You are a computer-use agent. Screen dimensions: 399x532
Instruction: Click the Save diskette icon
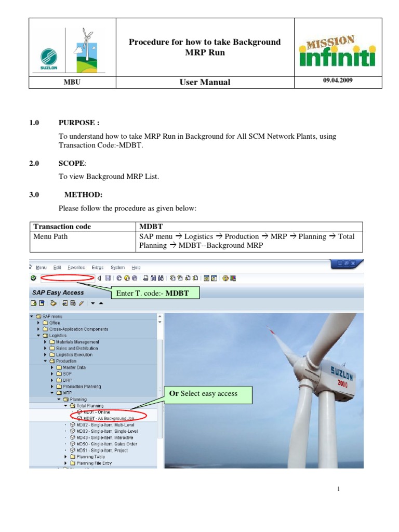click(x=108, y=278)
